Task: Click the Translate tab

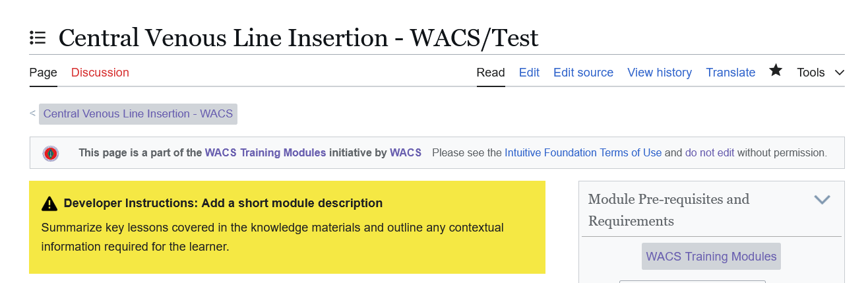Action: click(730, 73)
